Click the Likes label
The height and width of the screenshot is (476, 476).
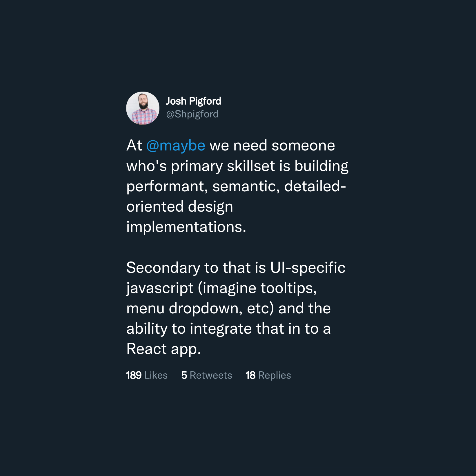tap(156, 375)
